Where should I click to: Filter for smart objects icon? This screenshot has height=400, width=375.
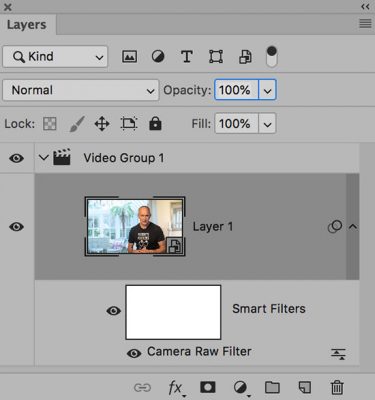245,57
